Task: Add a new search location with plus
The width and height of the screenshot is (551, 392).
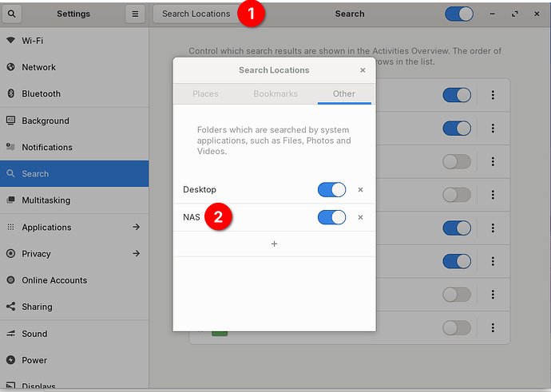Action: (274, 244)
